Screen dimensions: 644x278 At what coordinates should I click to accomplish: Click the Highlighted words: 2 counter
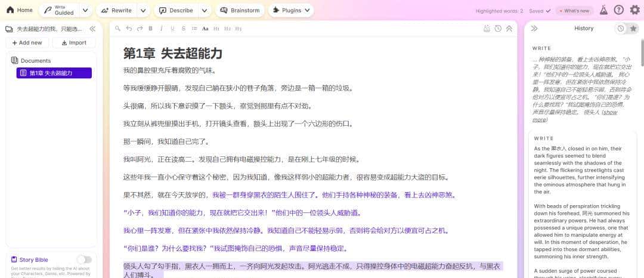(x=500, y=11)
